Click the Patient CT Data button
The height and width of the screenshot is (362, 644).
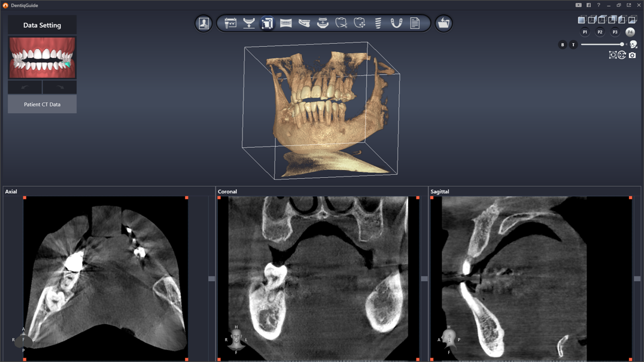(x=42, y=104)
